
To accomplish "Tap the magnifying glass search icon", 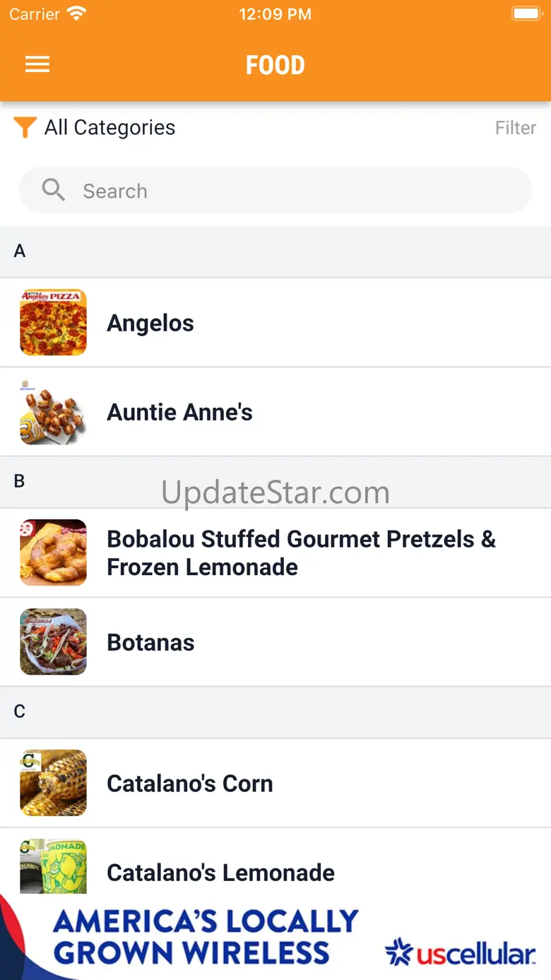I will [x=54, y=190].
